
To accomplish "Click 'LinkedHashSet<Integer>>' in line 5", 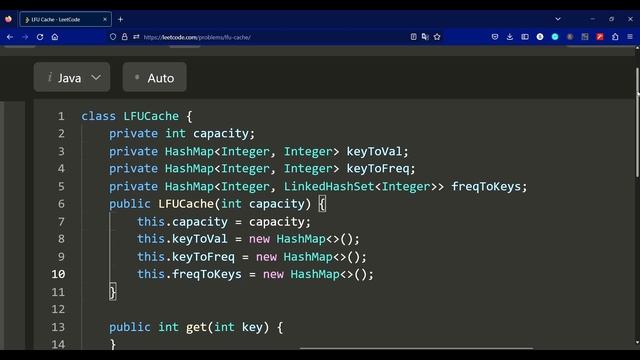I will [x=364, y=187].
